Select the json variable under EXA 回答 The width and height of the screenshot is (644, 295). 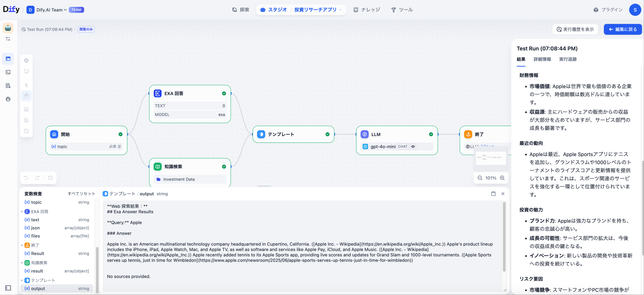tap(35, 228)
